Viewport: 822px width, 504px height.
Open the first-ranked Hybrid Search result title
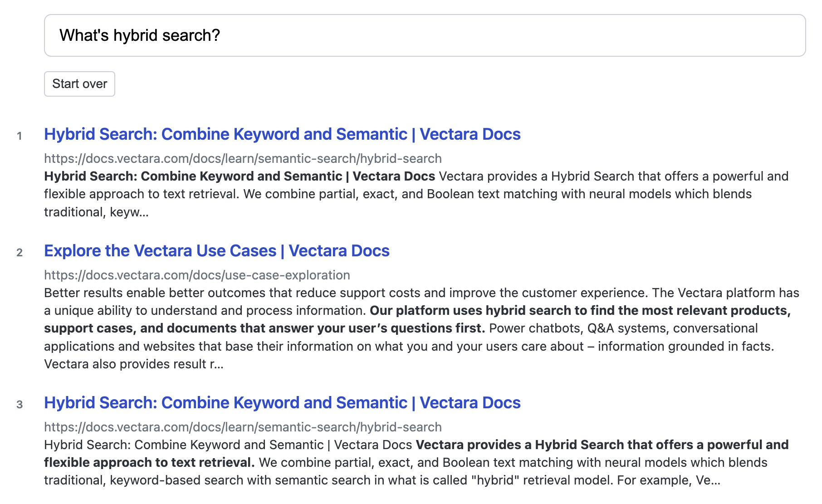[x=282, y=134]
